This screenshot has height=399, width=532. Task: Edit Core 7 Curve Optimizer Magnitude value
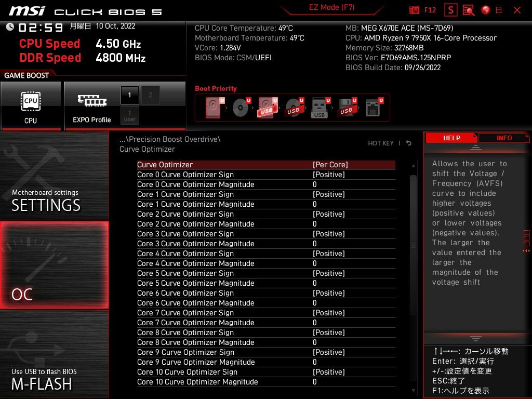[314, 323]
